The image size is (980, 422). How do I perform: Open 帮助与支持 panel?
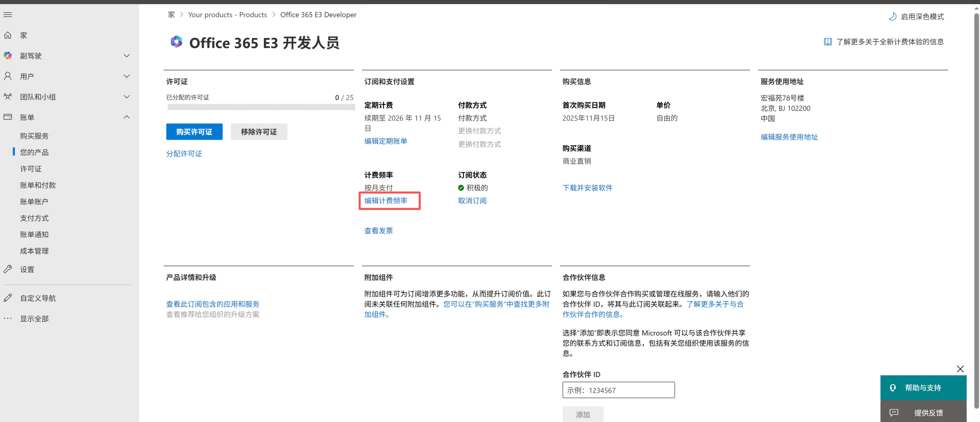click(924, 387)
